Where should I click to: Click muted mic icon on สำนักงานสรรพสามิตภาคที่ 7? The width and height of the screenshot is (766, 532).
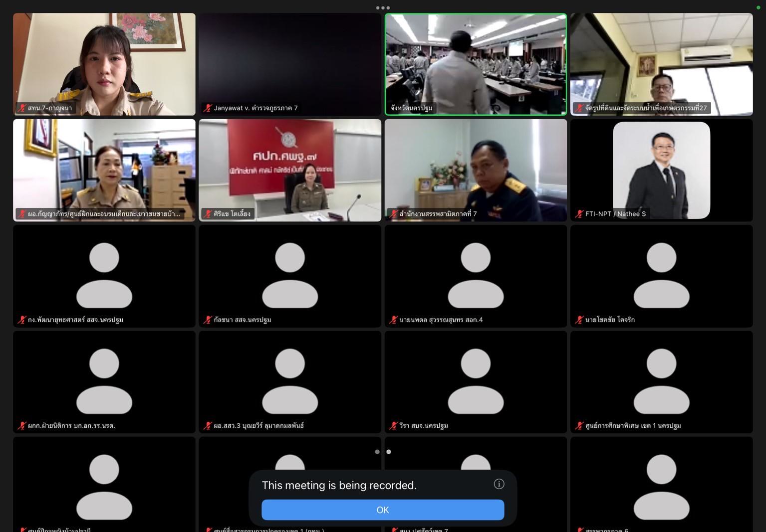tap(393, 214)
